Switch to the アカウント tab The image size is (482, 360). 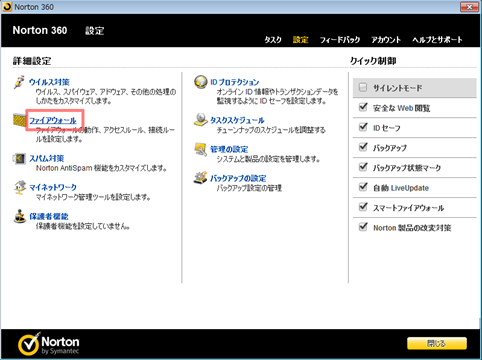(386, 40)
